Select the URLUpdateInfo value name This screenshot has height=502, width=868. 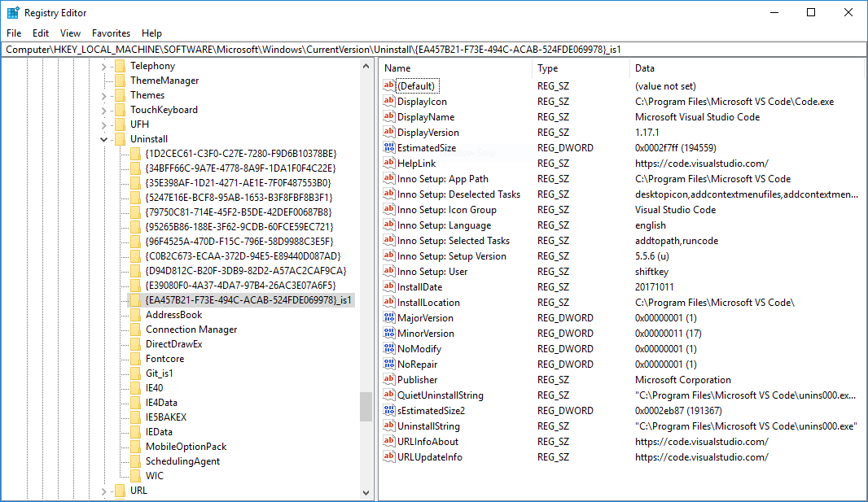(430, 457)
